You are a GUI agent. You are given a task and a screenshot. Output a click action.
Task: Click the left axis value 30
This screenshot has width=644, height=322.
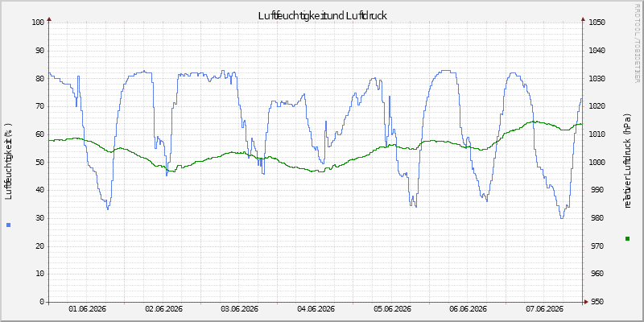(x=39, y=218)
